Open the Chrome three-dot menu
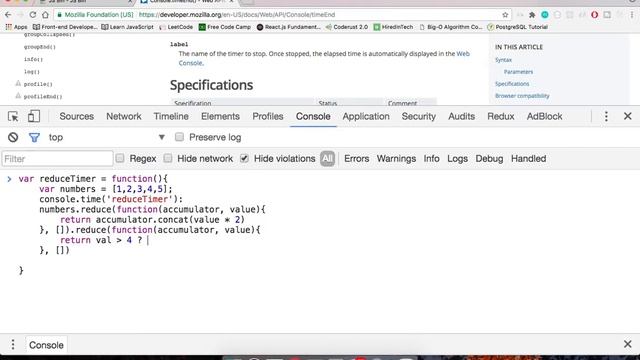 632,15
